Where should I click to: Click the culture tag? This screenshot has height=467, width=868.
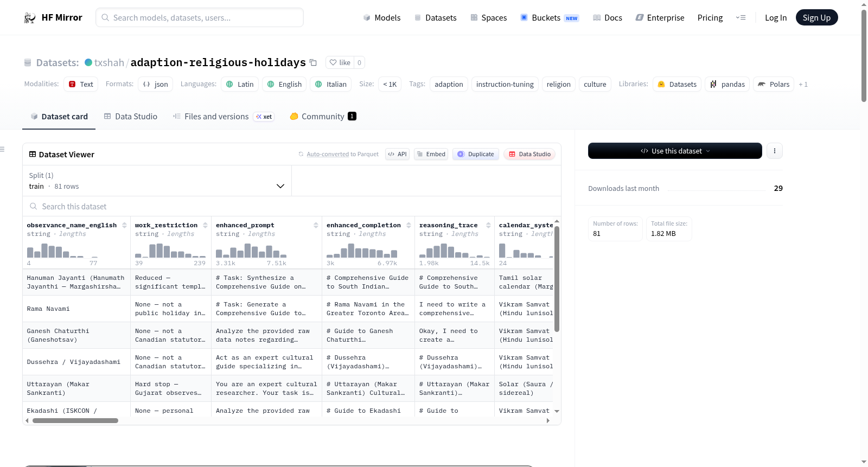point(595,84)
